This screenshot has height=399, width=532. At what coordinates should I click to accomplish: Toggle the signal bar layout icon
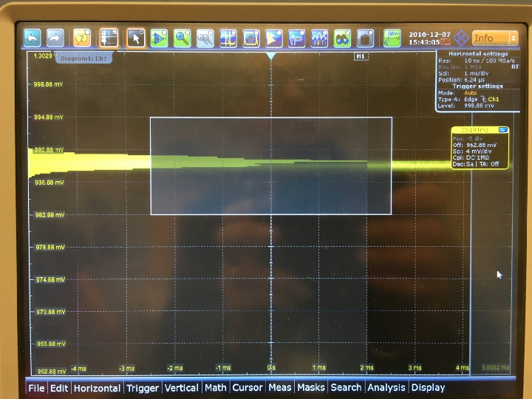tap(109, 38)
